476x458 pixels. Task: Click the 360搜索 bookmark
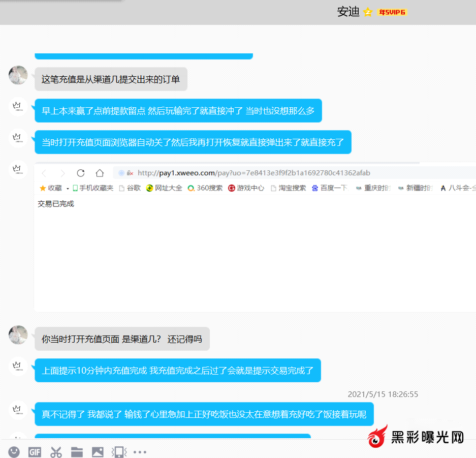click(205, 188)
